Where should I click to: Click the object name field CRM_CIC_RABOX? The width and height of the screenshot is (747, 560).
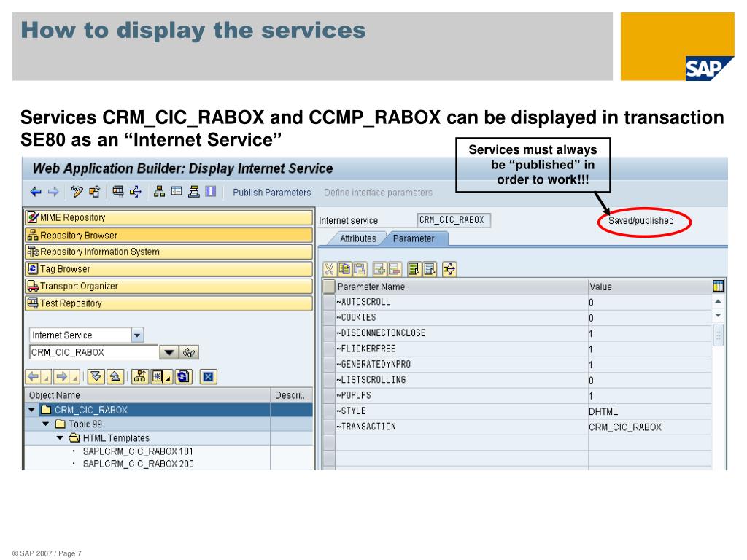[93, 352]
